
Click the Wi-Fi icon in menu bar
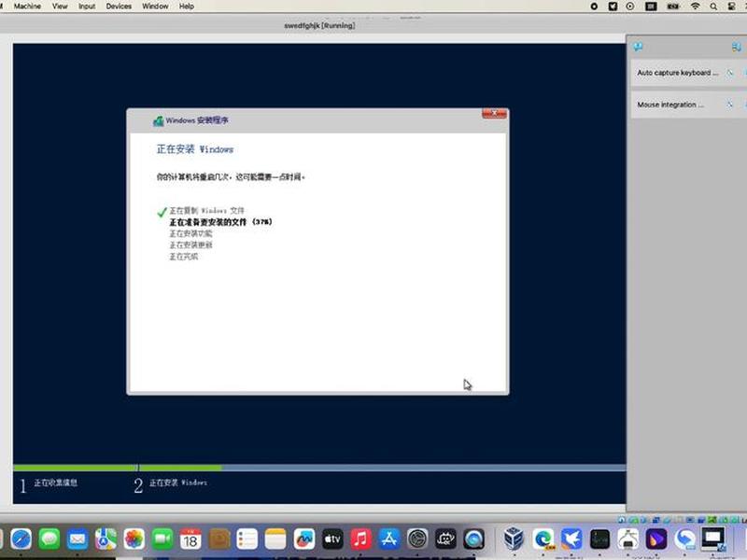[695, 7]
